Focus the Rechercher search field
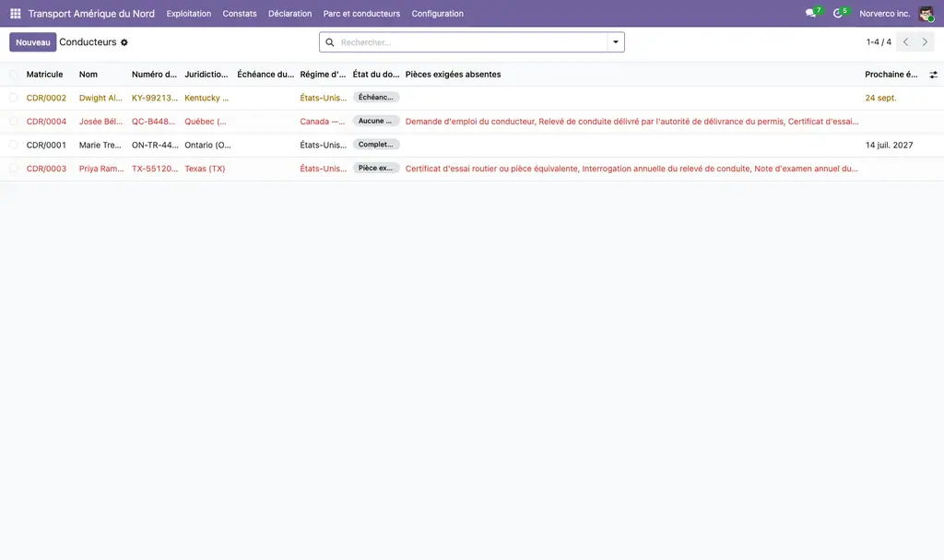 pyautogui.click(x=473, y=42)
